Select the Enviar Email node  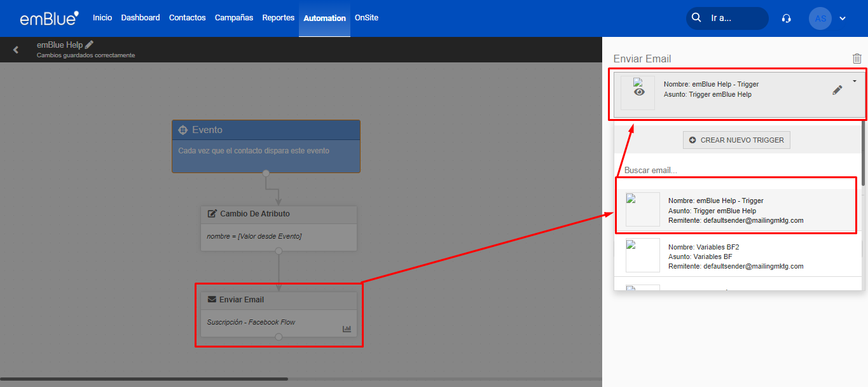tap(279, 314)
